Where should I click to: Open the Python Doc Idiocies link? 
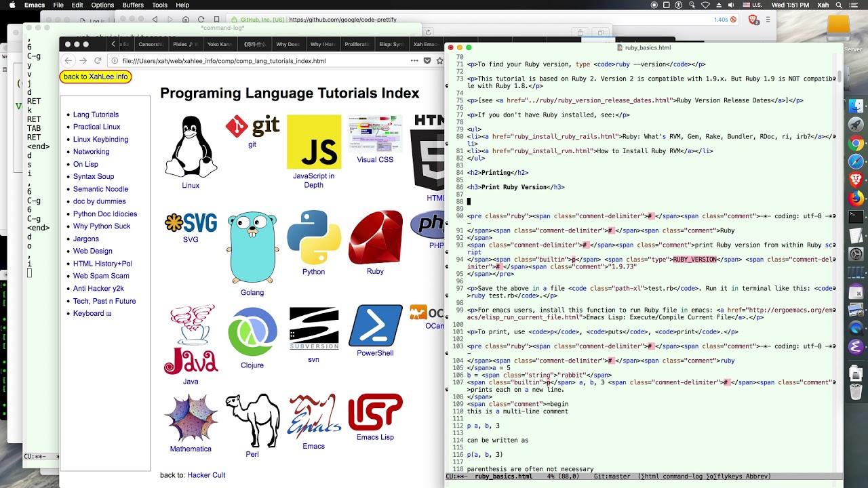pyautogui.click(x=105, y=214)
